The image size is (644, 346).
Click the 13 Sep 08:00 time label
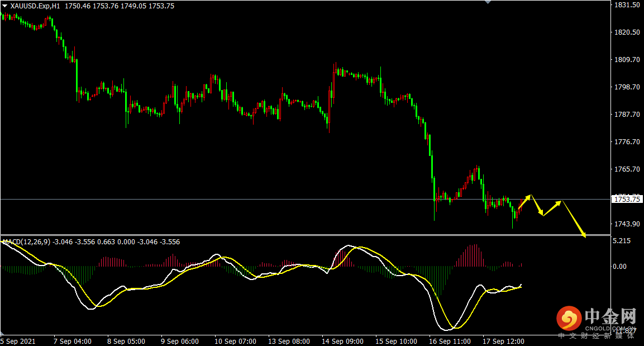[x=289, y=342]
